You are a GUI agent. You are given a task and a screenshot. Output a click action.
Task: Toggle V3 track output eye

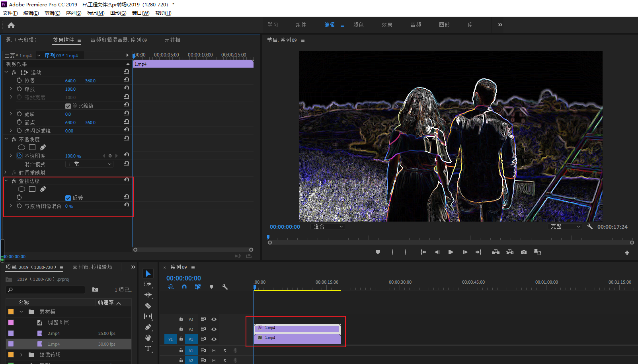point(214,319)
